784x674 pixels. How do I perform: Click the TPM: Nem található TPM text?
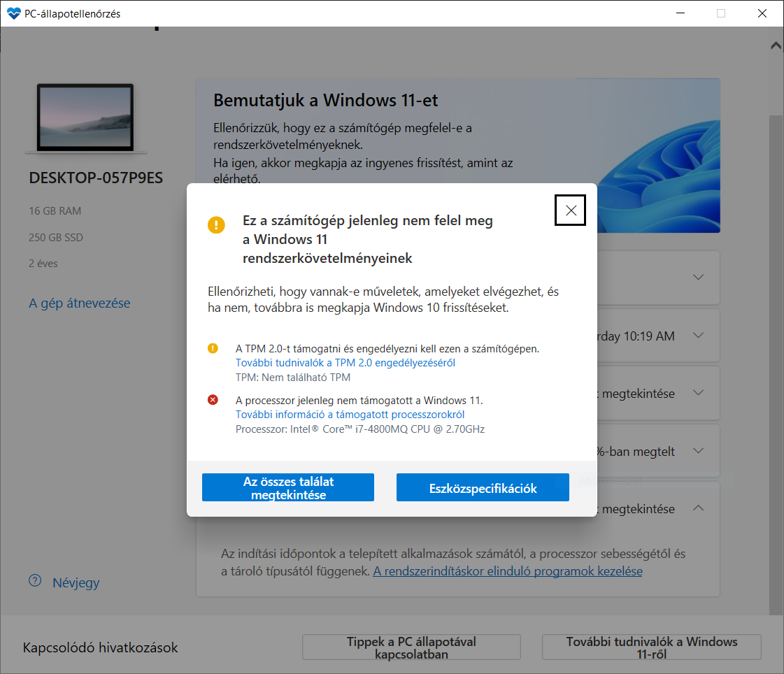click(x=292, y=378)
